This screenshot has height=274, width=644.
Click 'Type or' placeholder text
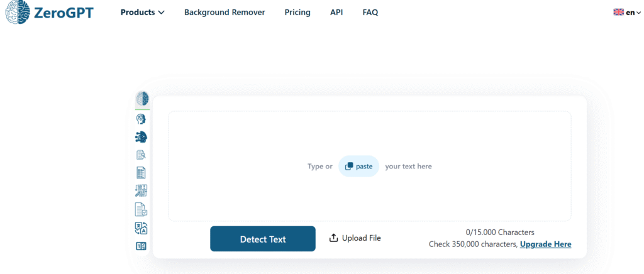320,166
